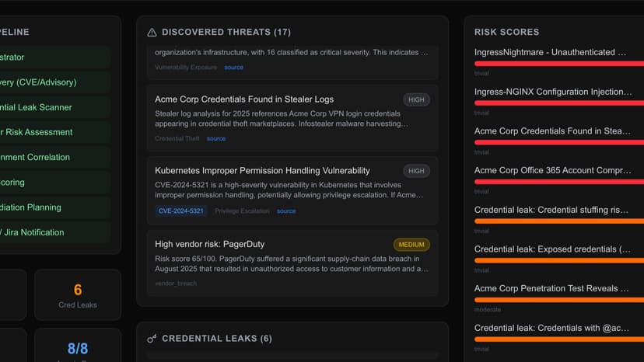Click the key icon beside Credential Leaks
Viewport: 644px width, 362px height.
pos(152,339)
